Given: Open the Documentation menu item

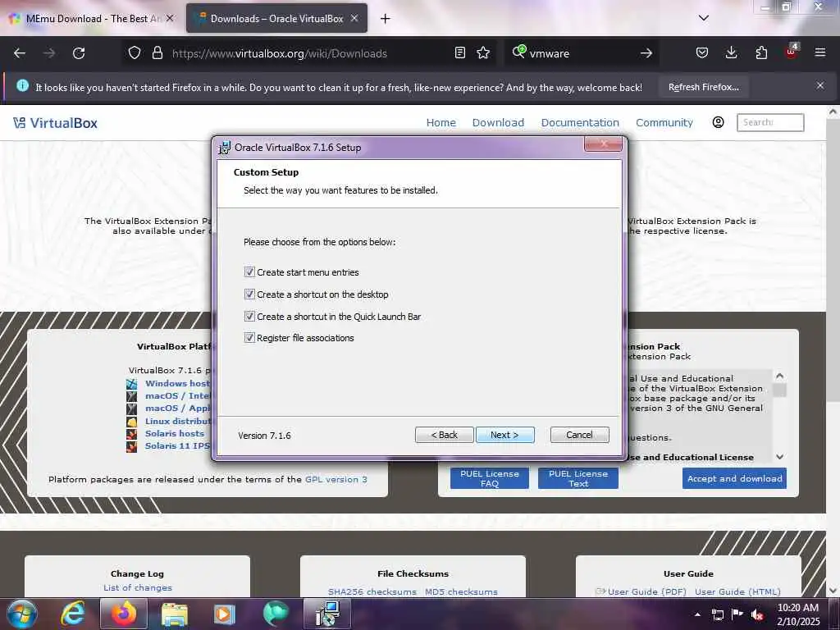Looking at the screenshot, I should click(x=580, y=123).
